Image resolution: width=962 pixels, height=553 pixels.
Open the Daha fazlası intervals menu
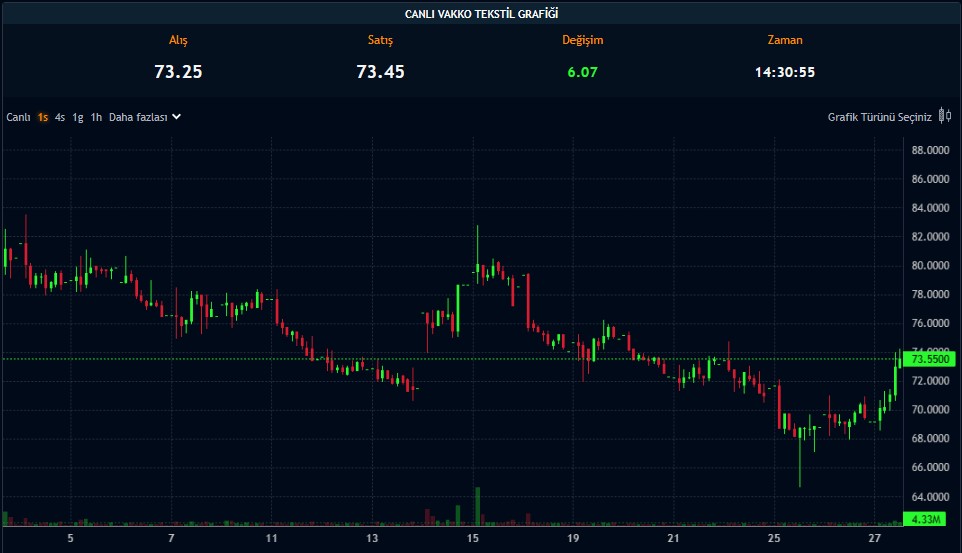137,117
